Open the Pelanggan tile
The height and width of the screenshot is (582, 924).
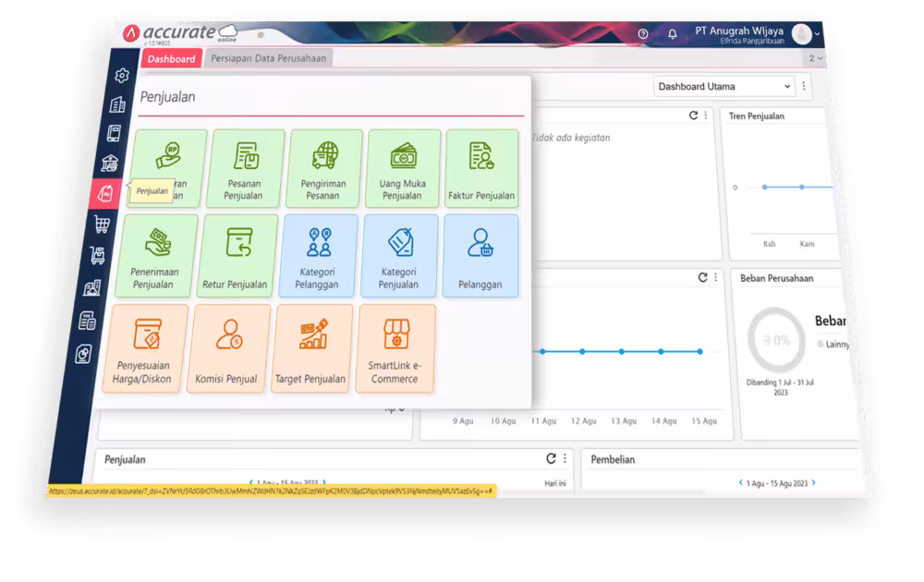[480, 256]
